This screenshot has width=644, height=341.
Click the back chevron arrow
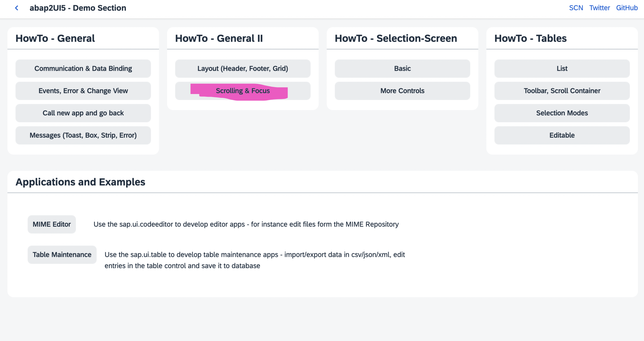(x=16, y=8)
